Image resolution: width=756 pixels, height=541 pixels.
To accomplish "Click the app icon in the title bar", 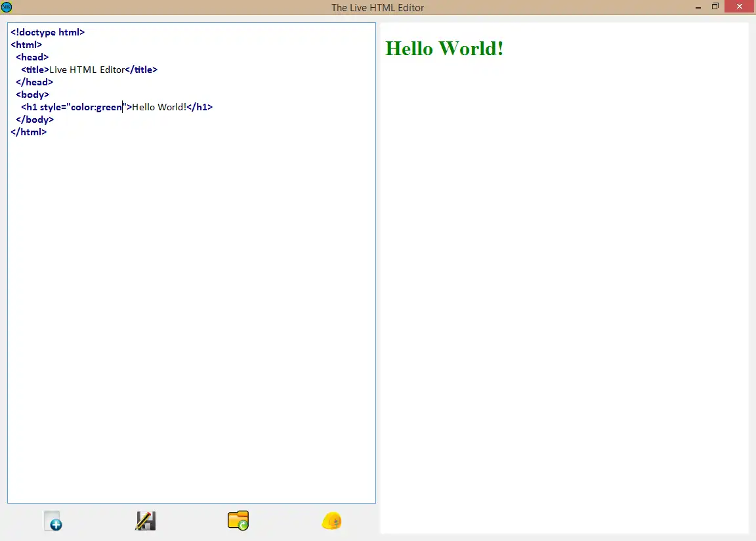I will coord(7,7).
